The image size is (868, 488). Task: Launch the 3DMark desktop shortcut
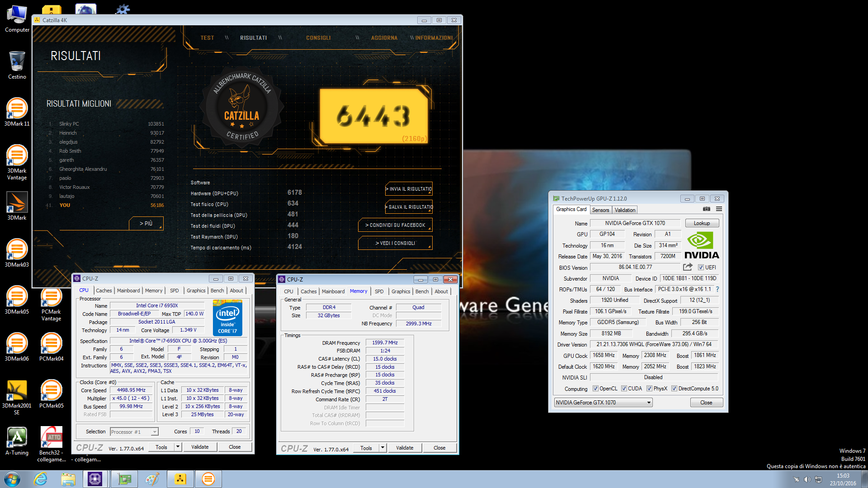click(17, 206)
